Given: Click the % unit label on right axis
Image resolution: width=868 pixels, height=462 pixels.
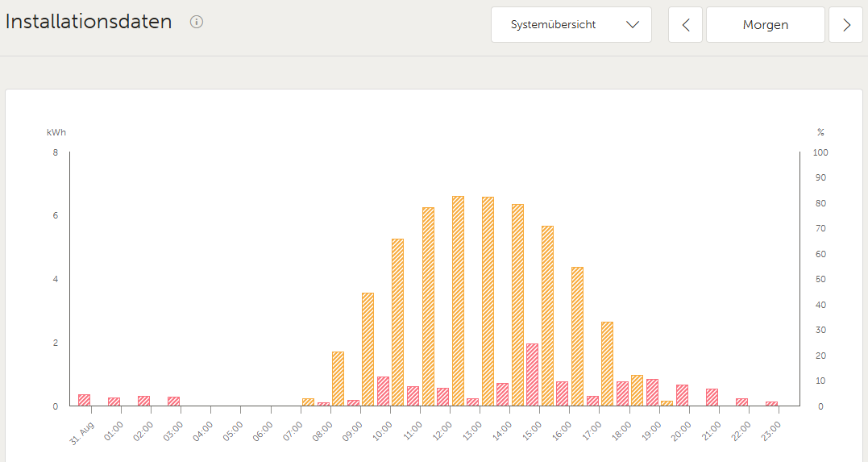Looking at the screenshot, I should (820, 132).
